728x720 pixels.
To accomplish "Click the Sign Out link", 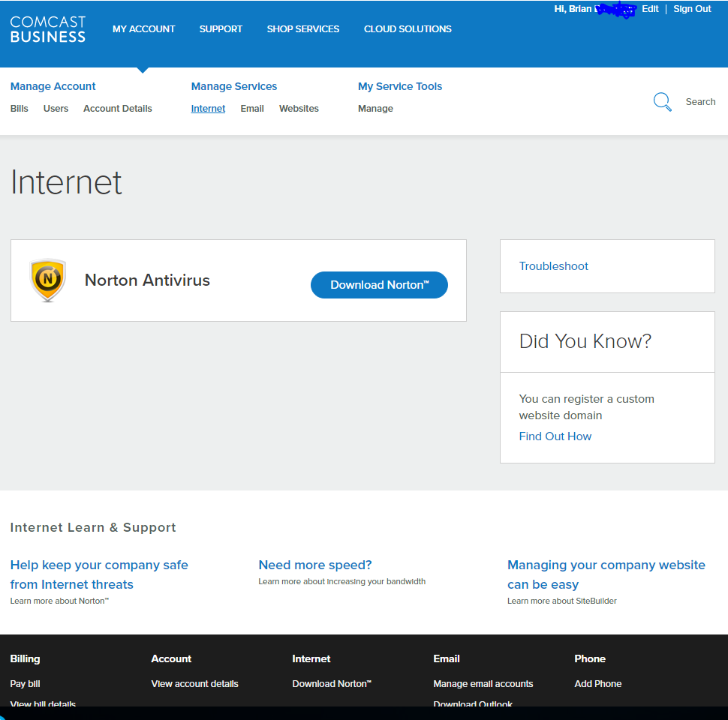I will point(692,9).
